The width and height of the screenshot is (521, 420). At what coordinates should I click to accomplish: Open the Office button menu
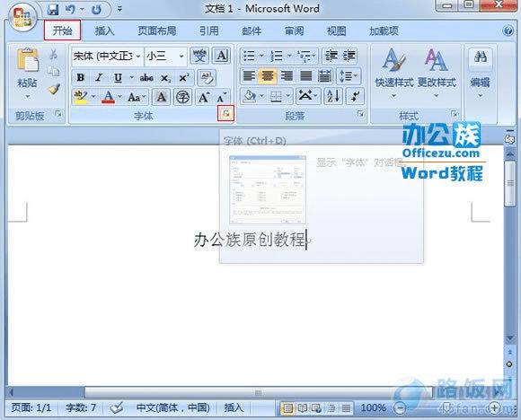[x=22, y=16]
